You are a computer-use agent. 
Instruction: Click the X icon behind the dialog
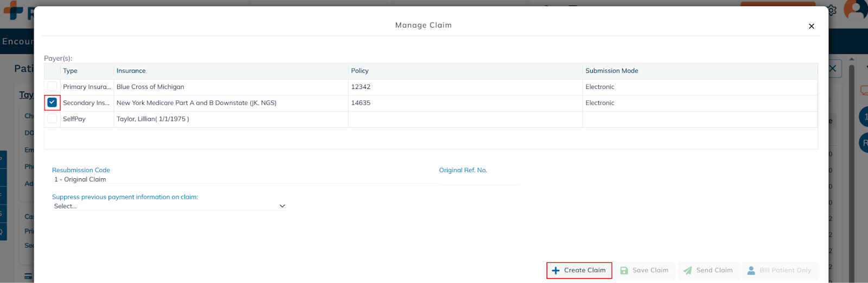coord(833,68)
